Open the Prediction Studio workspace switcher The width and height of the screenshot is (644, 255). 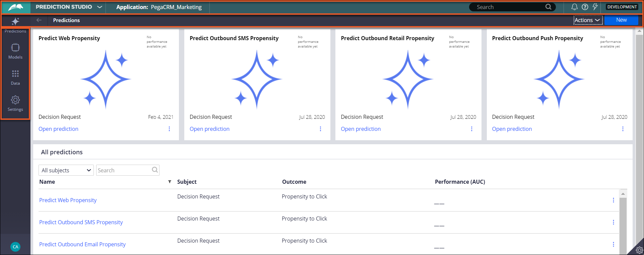69,7
